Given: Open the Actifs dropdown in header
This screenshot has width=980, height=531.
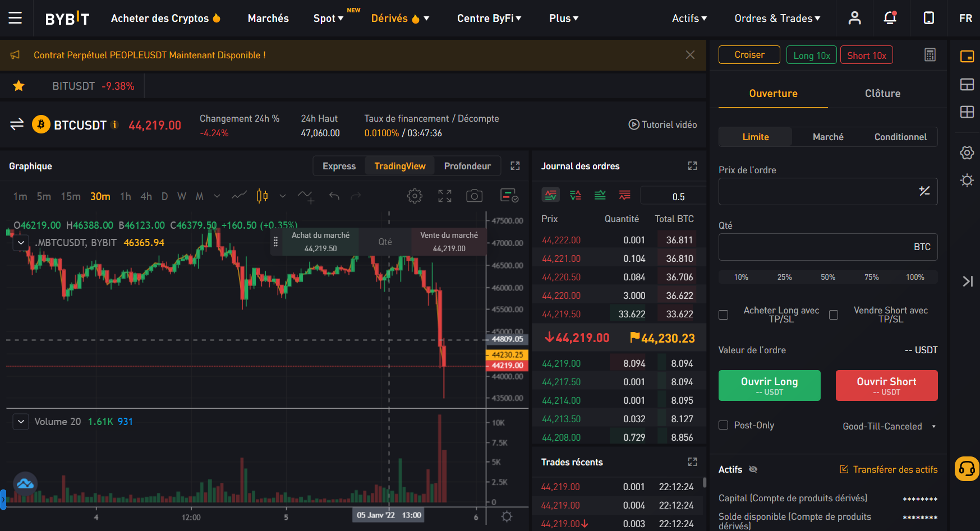Looking at the screenshot, I should tap(689, 18).
